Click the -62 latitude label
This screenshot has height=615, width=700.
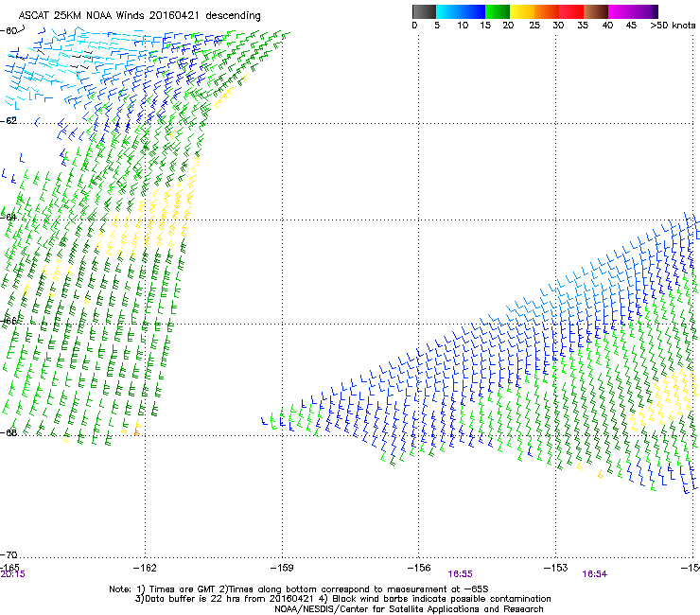(x=9, y=120)
